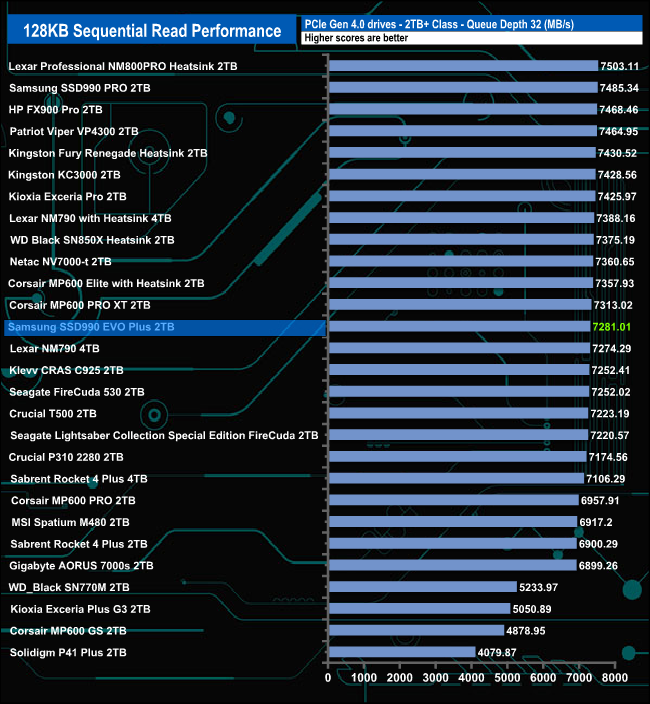This screenshot has width=650, height=704.
Task: Click the value 7464.95
Action: coord(619,132)
